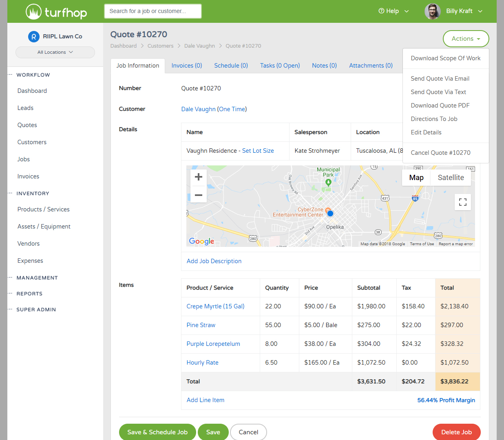The height and width of the screenshot is (440, 504).
Task: Zoom in on the map
Action: tap(199, 177)
